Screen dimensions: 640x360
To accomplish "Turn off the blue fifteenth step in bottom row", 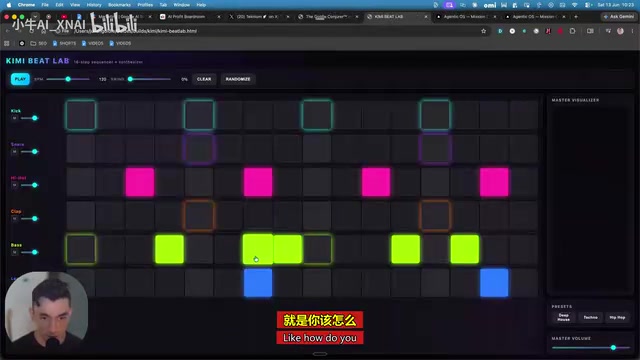I will (x=494, y=282).
